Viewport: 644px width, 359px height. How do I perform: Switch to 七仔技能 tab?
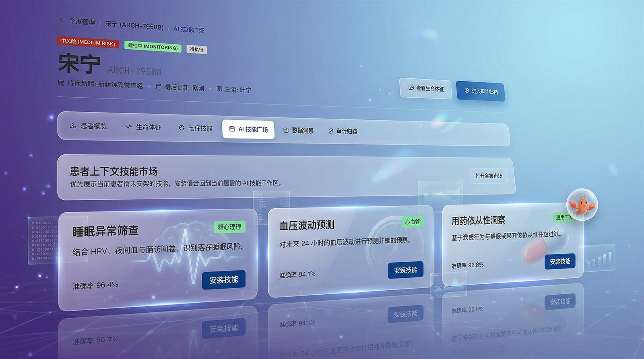(x=195, y=128)
